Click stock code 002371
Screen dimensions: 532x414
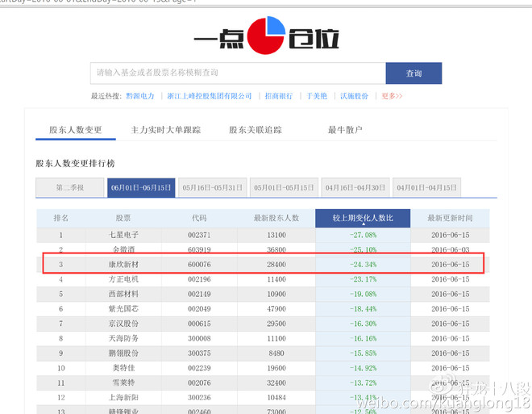click(199, 235)
